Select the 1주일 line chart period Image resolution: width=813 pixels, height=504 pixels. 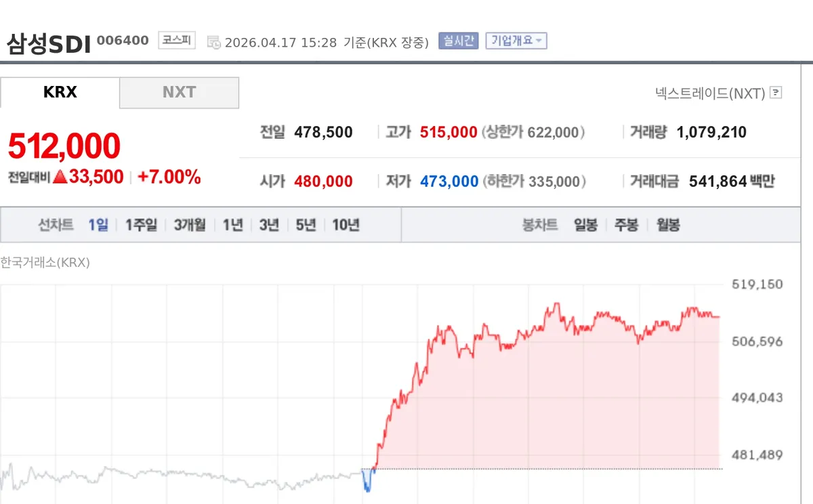[x=141, y=225]
